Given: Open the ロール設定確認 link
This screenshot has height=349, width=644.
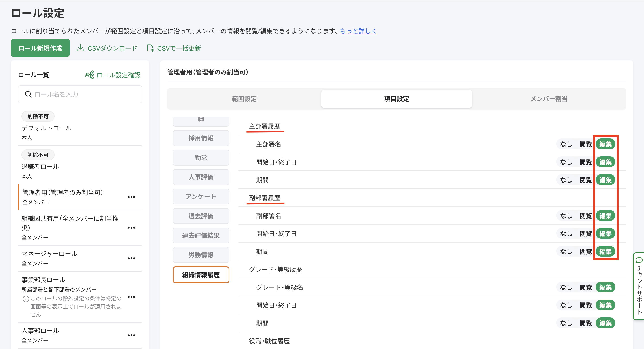Looking at the screenshot, I should point(119,75).
